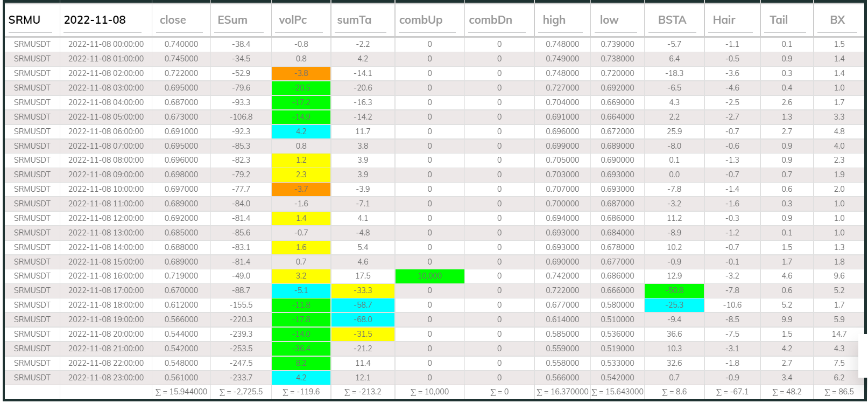This screenshot has height=403, width=868.
Task: Select the BSTA column header
Action: point(672,20)
